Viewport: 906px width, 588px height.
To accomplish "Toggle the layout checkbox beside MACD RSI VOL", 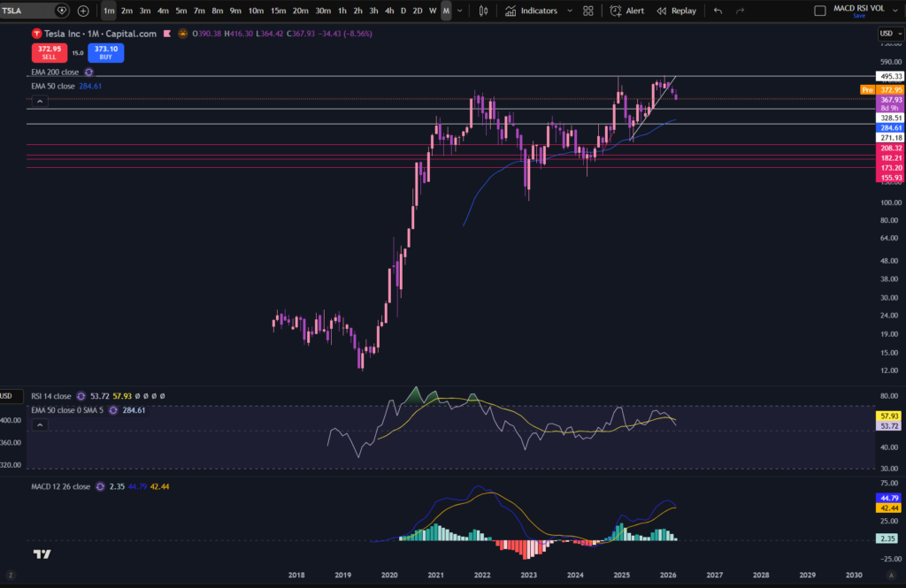I will pos(819,11).
